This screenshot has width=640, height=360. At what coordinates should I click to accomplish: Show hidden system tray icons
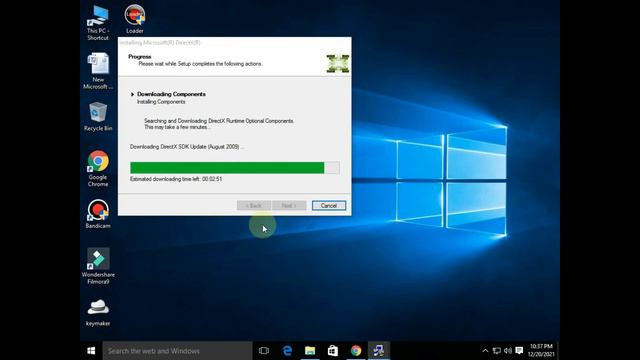485,351
